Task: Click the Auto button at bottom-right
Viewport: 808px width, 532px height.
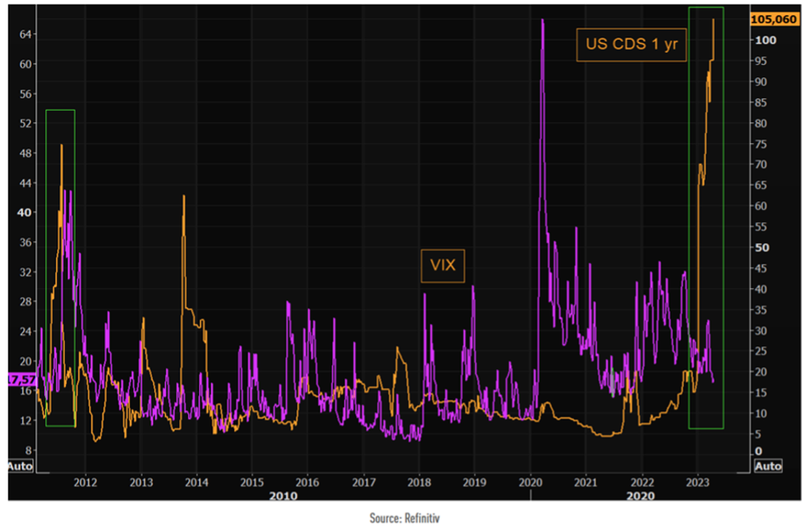Action: coord(768,466)
